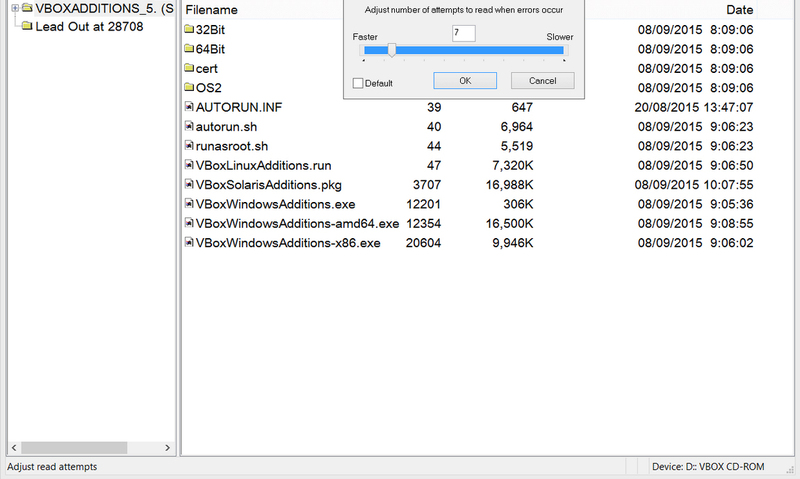Screen dimensions: 800x479
Task: Select the runasroot.sh file name
Action: click(232, 146)
